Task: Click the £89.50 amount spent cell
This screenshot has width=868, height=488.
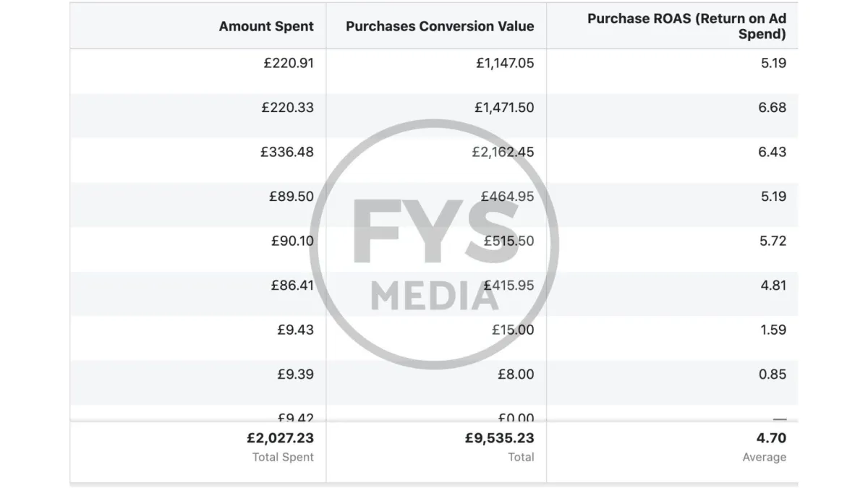Action: [292, 197]
